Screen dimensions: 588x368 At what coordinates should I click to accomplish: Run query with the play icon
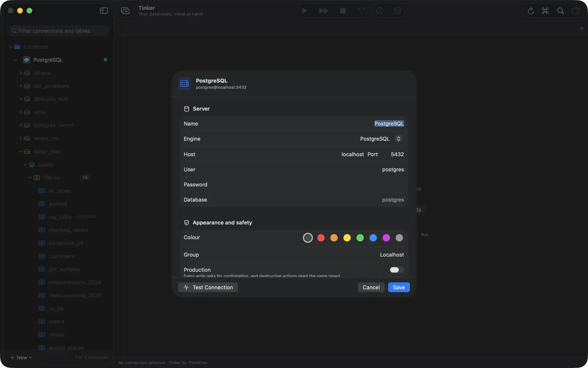tap(304, 11)
